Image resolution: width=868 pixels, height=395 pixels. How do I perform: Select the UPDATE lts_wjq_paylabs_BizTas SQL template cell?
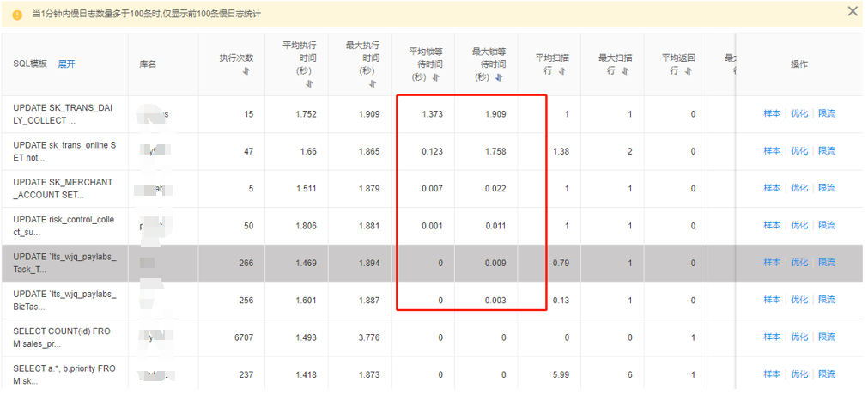pos(64,300)
